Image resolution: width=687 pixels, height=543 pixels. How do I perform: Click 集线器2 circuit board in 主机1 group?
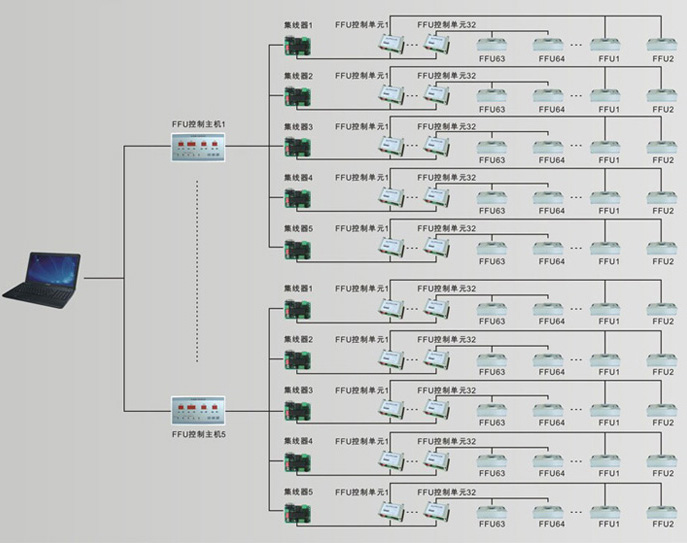(297, 97)
